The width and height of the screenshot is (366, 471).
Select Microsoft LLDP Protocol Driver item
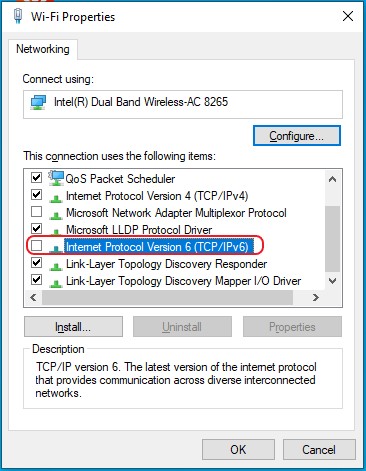click(x=139, y=230)
